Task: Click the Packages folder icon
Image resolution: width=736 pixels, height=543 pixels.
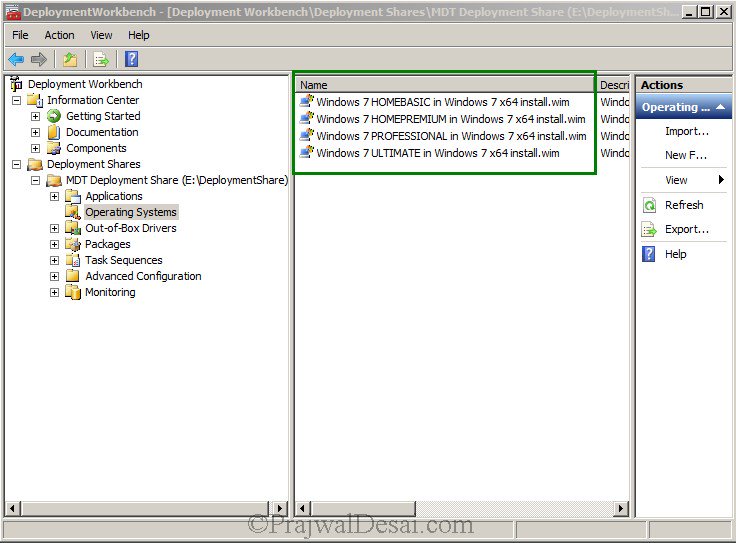Action: coord(73,244)
